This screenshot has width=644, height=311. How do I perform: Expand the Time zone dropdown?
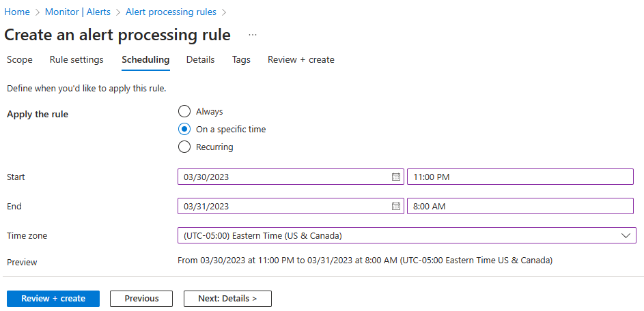tap(406, 235)
